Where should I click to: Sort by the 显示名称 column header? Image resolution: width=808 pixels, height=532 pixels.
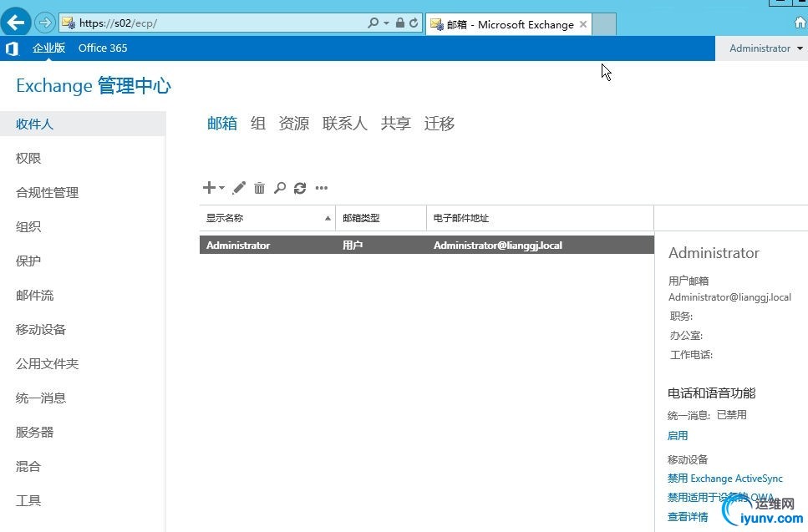click(267, 218)
